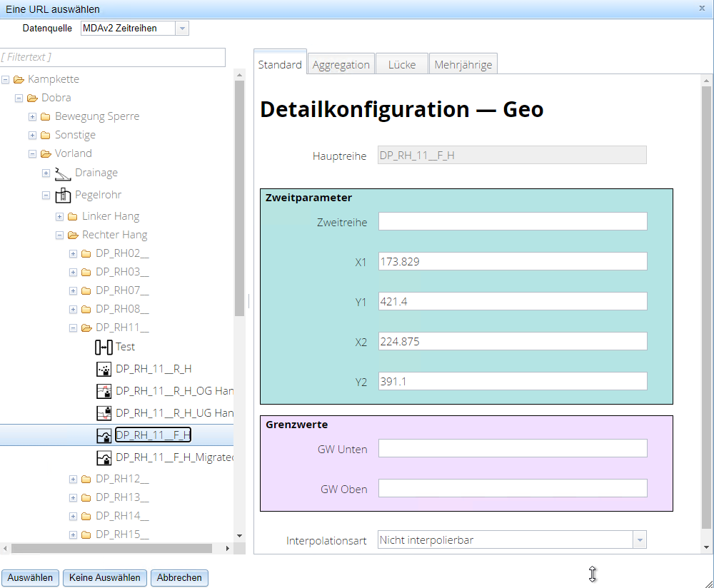The image size is (714, 588).
Task: Click the Pegelrohr gauge pipe icon
Action: coord(63,195)
